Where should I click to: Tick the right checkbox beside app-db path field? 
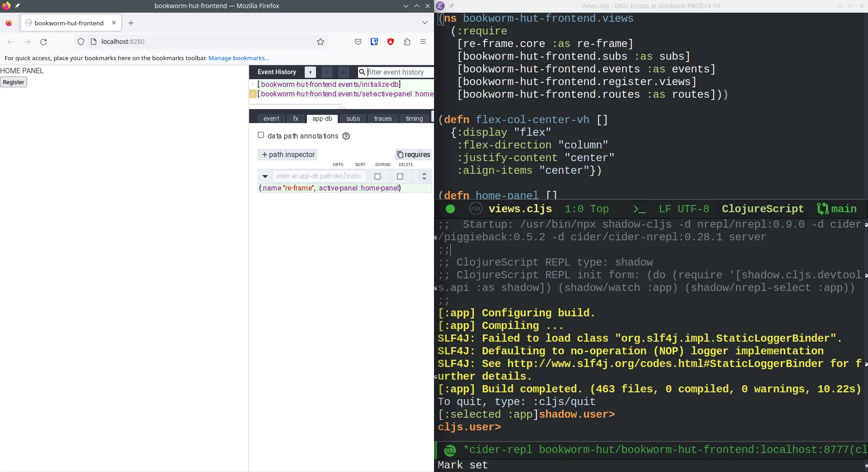pos(400,176)
